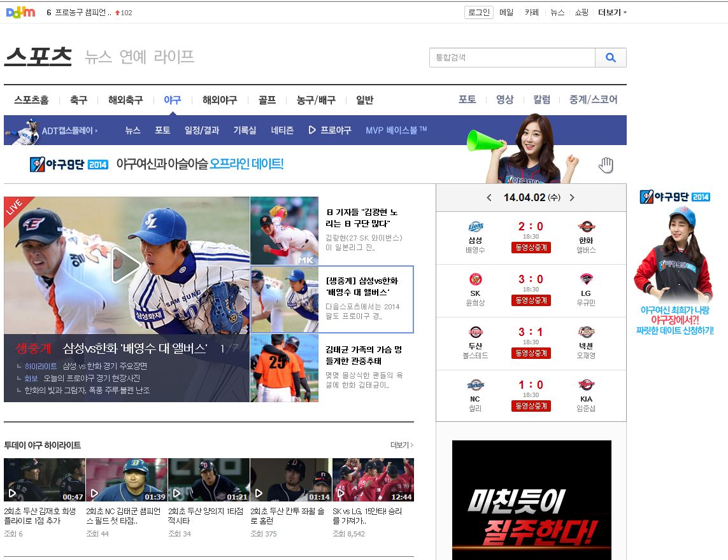Open the 12:44 SK vs LG highlight thumbnail
Image resolution: width=728 pixels, height=560 pixels.
pos(373,480)
